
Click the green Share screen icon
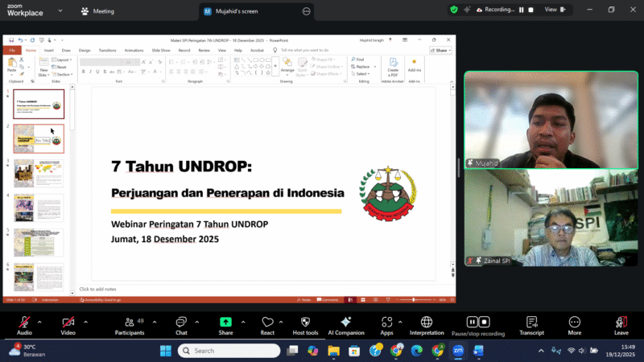[225, 321]
